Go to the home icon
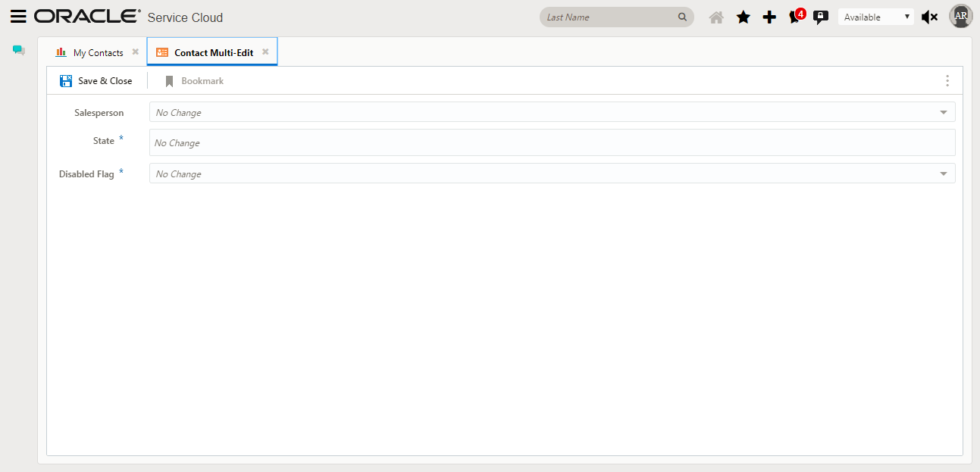This screenshot has height=472, width=980. pos(716,17)
